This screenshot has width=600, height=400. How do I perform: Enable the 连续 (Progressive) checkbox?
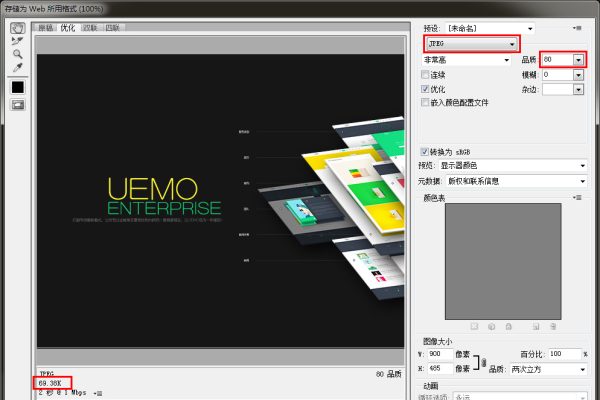point(426,74)
